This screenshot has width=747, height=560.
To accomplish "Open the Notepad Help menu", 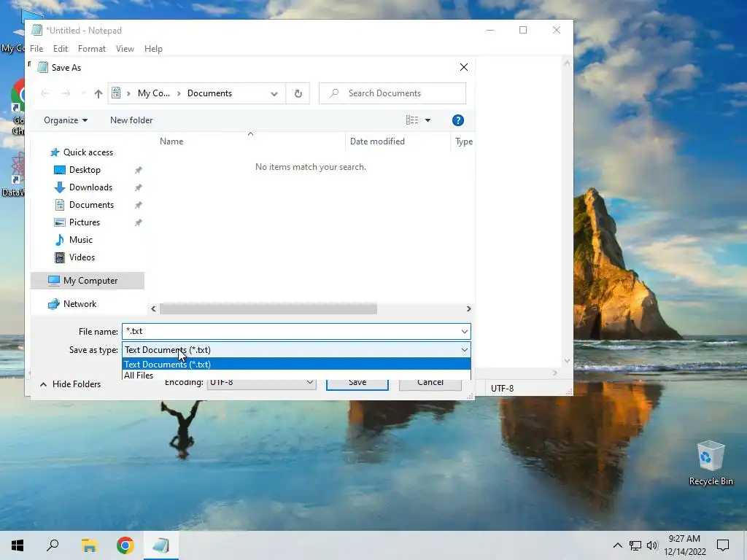I will tap(153, 49).
